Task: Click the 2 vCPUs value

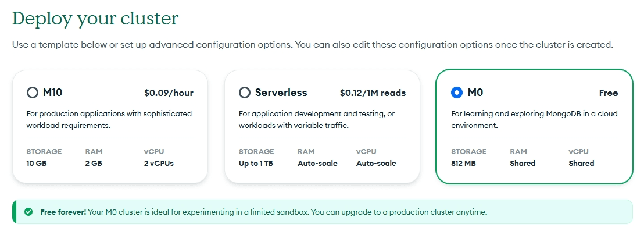Action: point(159,163)
